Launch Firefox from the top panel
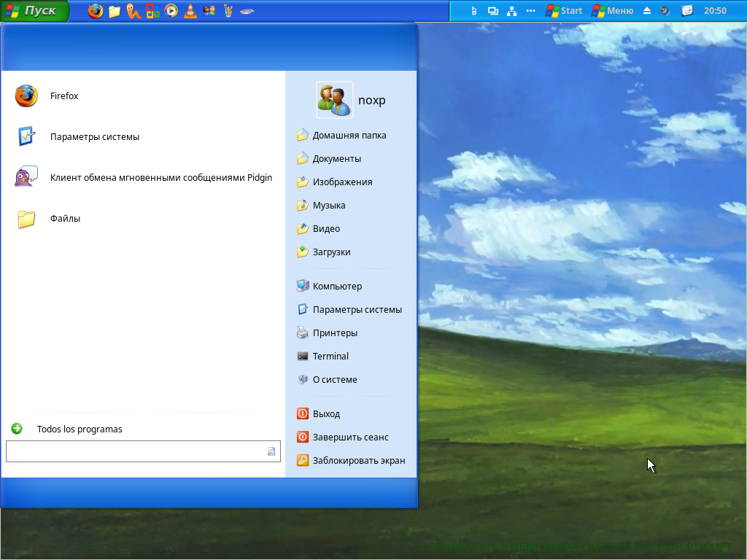The image size is (747, 560). pos(96,10)
